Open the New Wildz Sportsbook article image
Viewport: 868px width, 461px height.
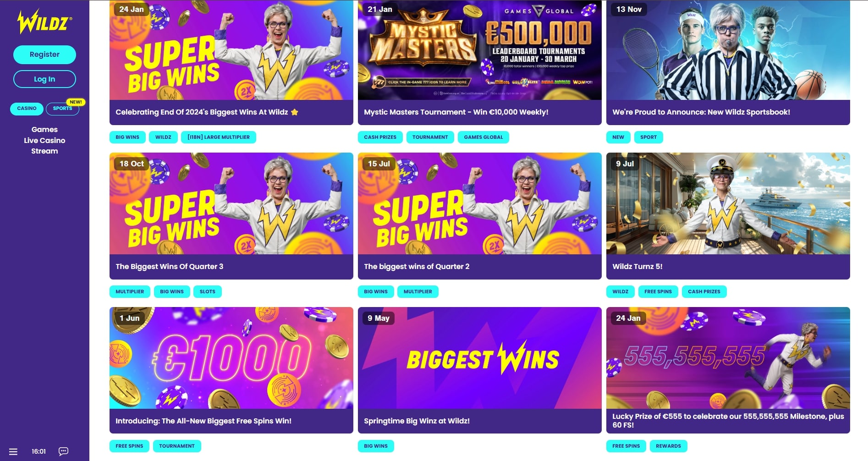point(728,50)
